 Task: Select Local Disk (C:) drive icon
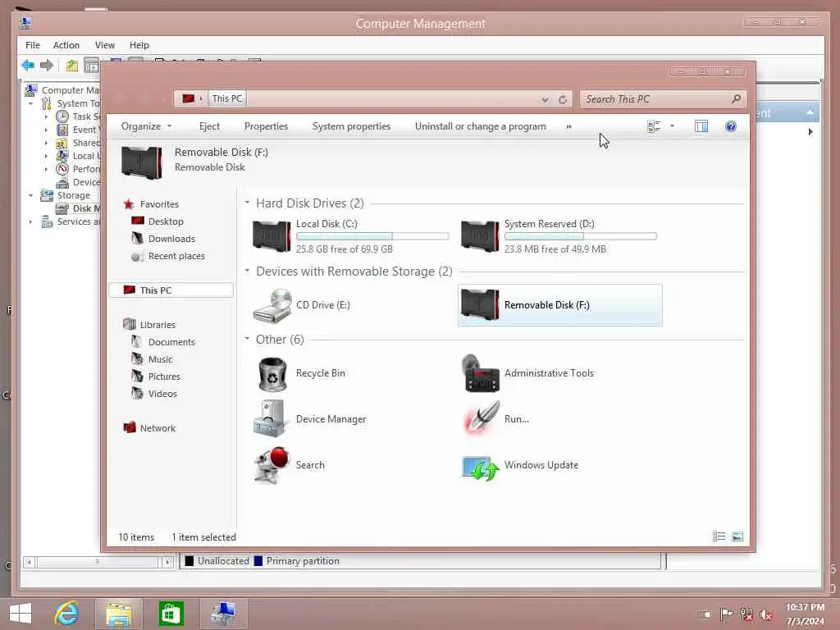pyautogui.click(x=272, y=235)
